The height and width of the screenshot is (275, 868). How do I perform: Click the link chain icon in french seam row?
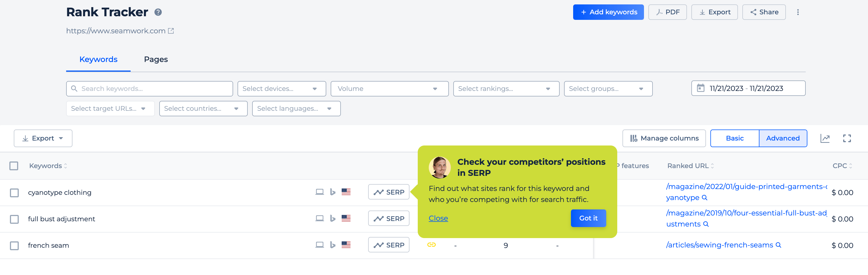click(431, 245)
